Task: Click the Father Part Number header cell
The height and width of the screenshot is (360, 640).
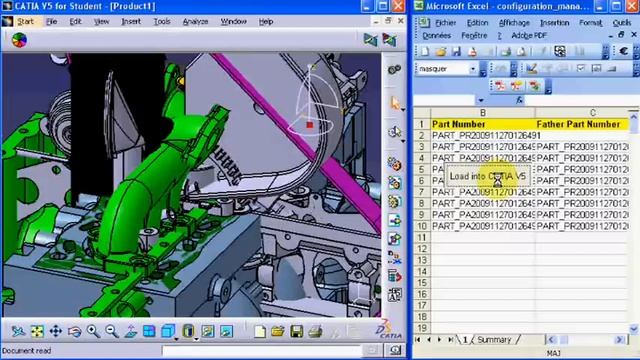Action: click(582, 124)
